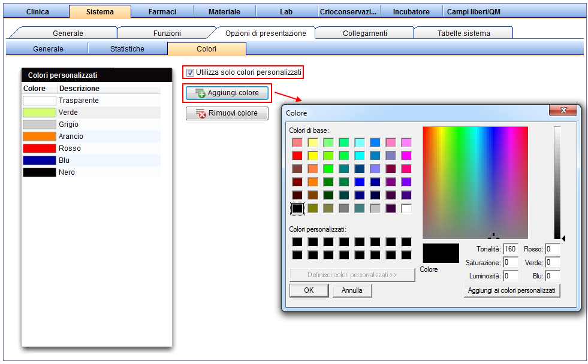Select the Arancio color row
Screen dimensions: 588x364
(92, 136)
